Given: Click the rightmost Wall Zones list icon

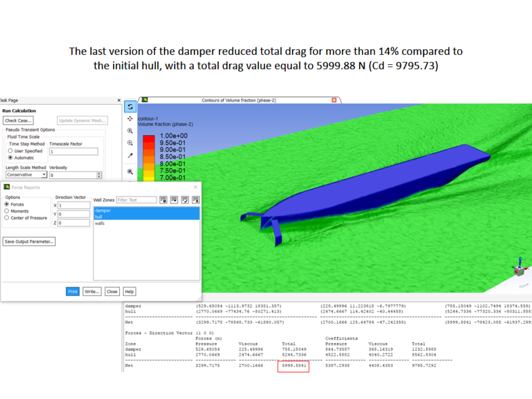Looking at the screenshot, I should 195,200.
